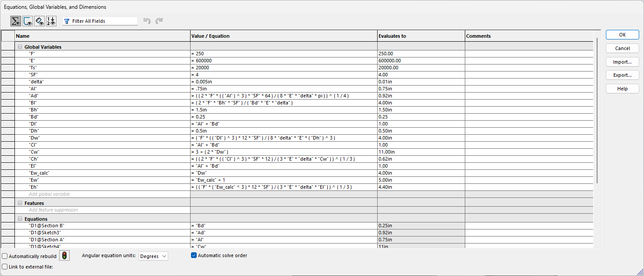The width and height of the screenshot is (644, 276).
Task: Select the "D1@Section A" equation name
Action: pos(46,240)
